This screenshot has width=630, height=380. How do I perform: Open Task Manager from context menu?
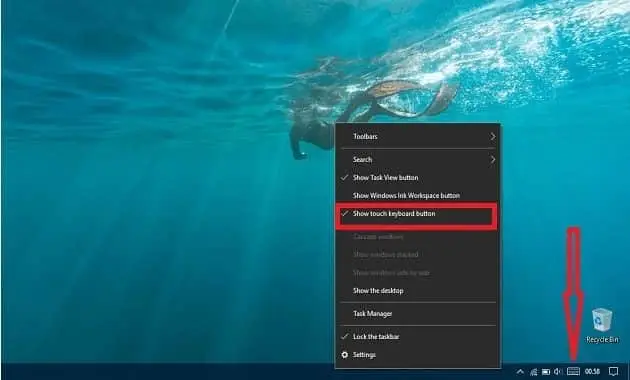(x=418, y=314)
